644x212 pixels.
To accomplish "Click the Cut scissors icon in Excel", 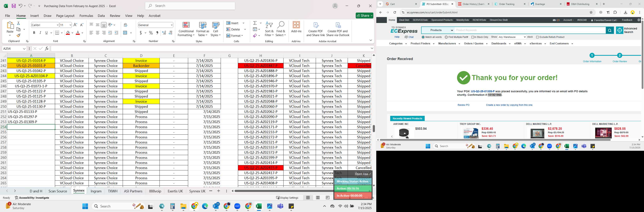I will 18,23.
